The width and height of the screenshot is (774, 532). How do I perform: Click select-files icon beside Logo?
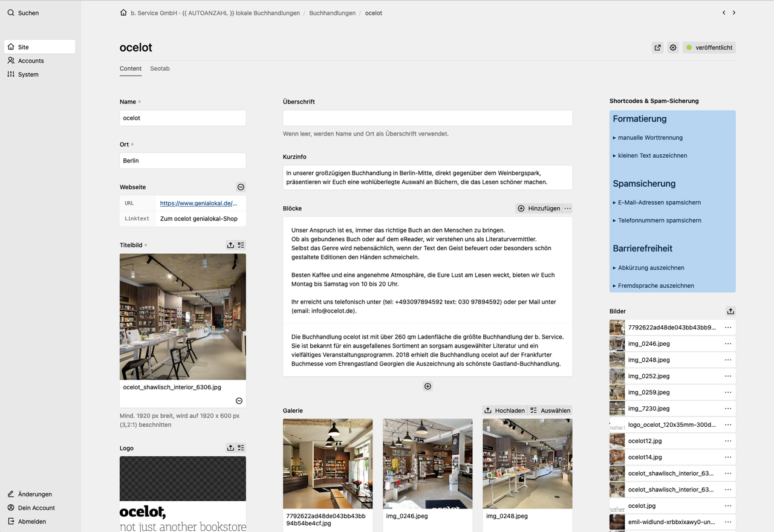(241, 448)
